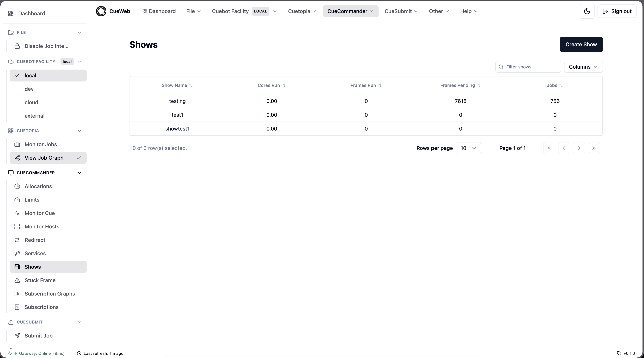Select the dev facility
The width and height of the screenshot is (644, 358).
48,89
